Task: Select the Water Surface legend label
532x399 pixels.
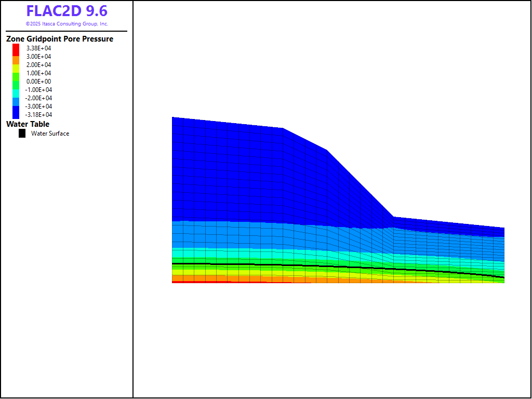Action: click(50, 134)
